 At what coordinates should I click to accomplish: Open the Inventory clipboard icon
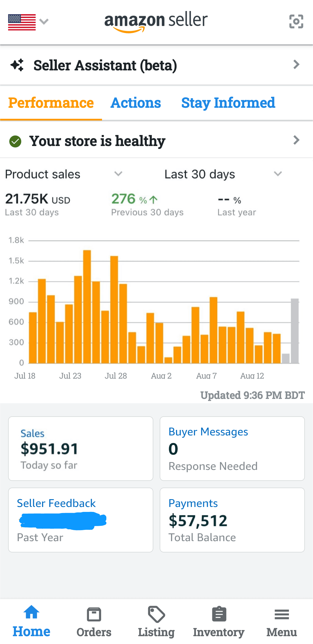coord(219,614)
